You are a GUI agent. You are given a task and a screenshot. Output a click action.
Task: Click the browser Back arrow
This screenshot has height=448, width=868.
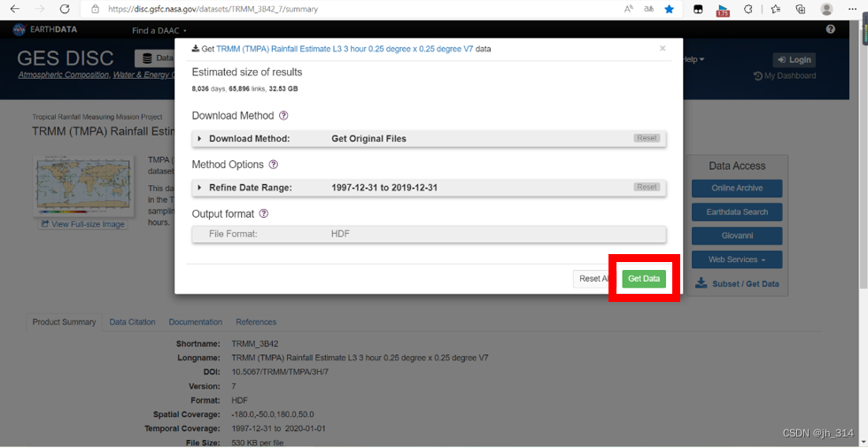[15, 10]
